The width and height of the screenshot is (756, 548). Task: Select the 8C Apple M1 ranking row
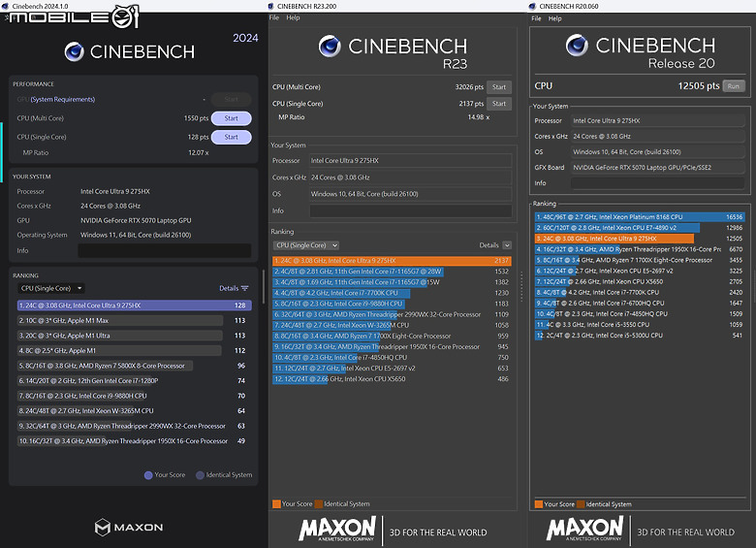coord(134,351)
